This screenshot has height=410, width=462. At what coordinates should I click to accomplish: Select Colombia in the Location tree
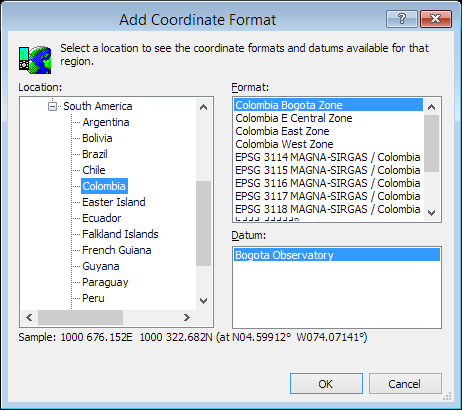[104, 186]
